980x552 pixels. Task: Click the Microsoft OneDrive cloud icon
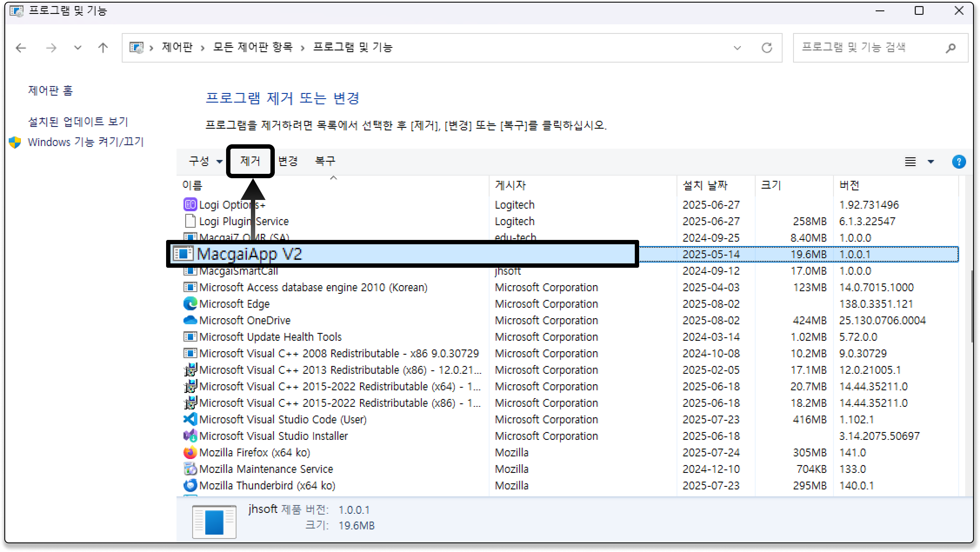pos(190,320)
